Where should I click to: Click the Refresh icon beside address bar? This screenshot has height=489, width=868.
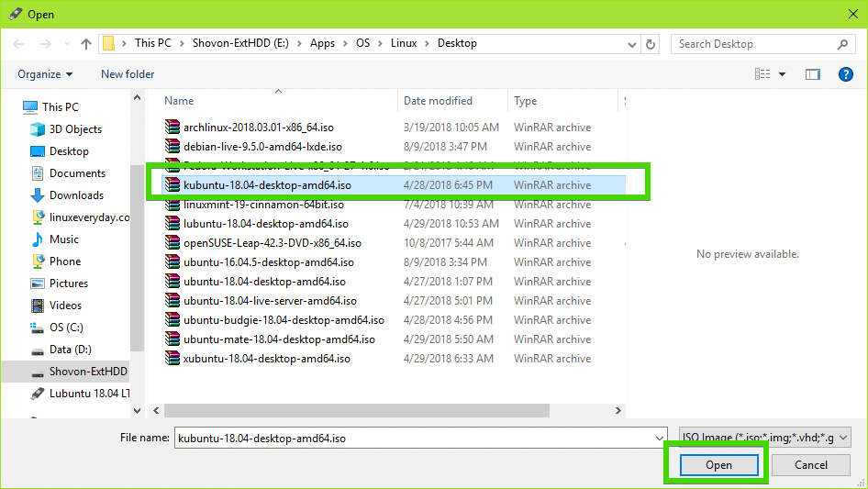click(x=651, y=44)
